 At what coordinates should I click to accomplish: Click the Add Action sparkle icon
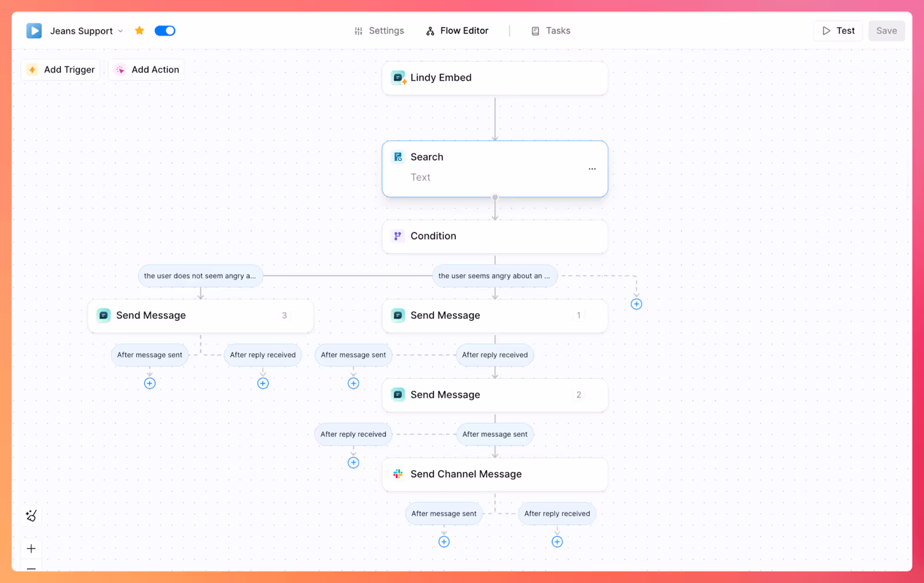point(120,69)
